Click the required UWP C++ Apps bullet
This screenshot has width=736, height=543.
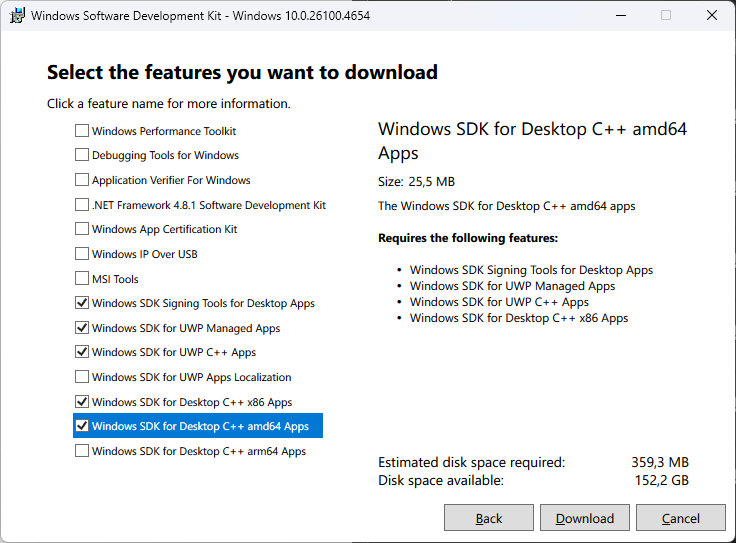[499, 302]
